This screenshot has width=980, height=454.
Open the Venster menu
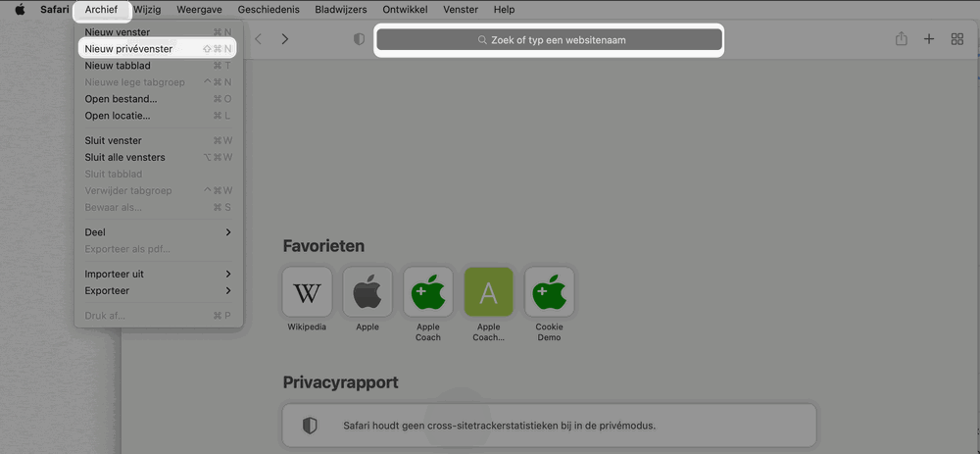461,10
